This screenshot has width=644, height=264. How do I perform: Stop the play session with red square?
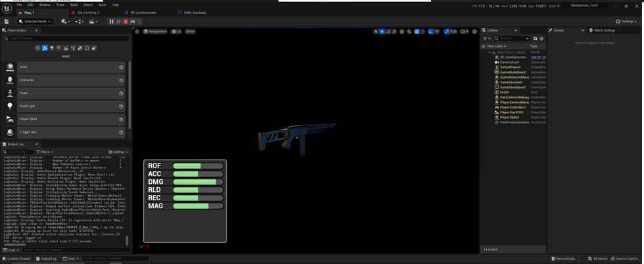coord(126,22)
